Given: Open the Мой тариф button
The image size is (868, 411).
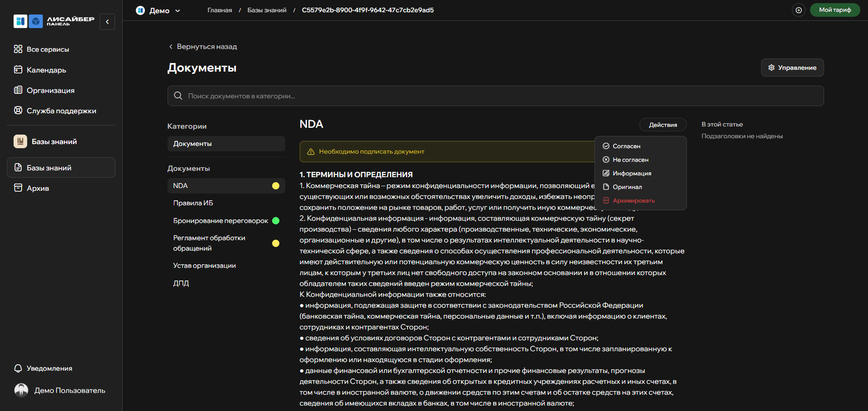Looking at the screenshot, I should coord(835,10).
